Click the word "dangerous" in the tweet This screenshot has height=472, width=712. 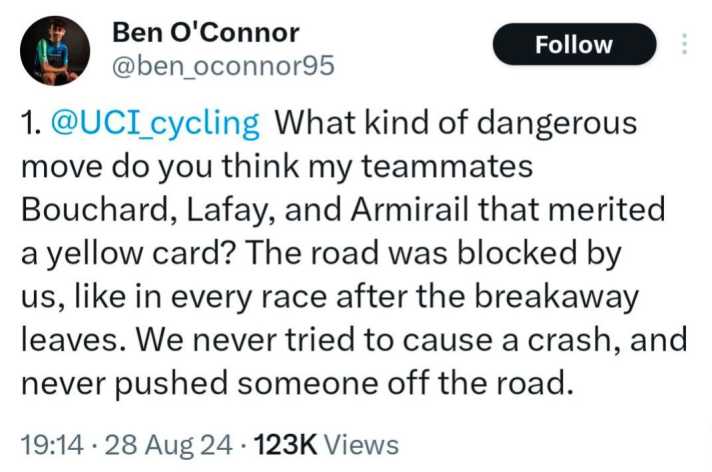pos(563,123)
